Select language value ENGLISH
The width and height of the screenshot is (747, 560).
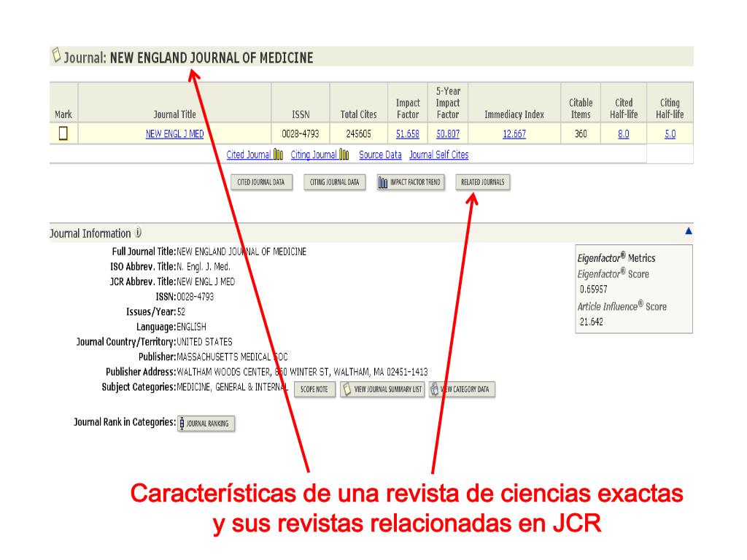click(x=192, y=327)
